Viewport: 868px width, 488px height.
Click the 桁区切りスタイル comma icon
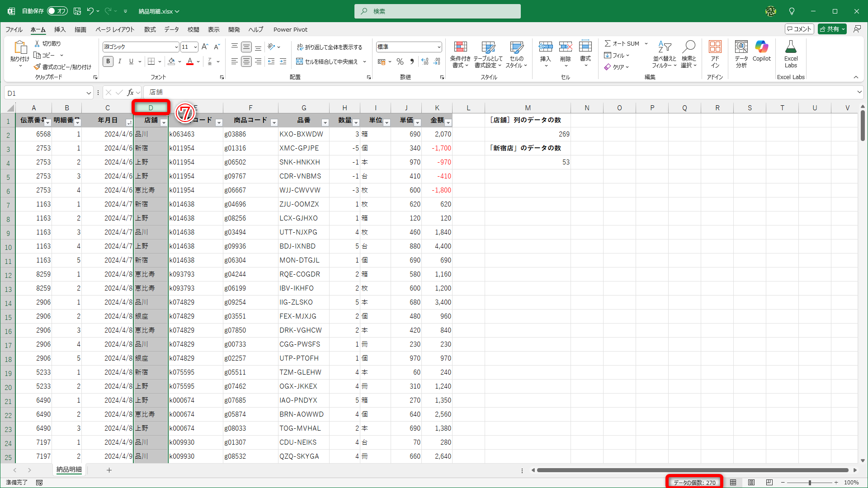(x=410, y=61)
